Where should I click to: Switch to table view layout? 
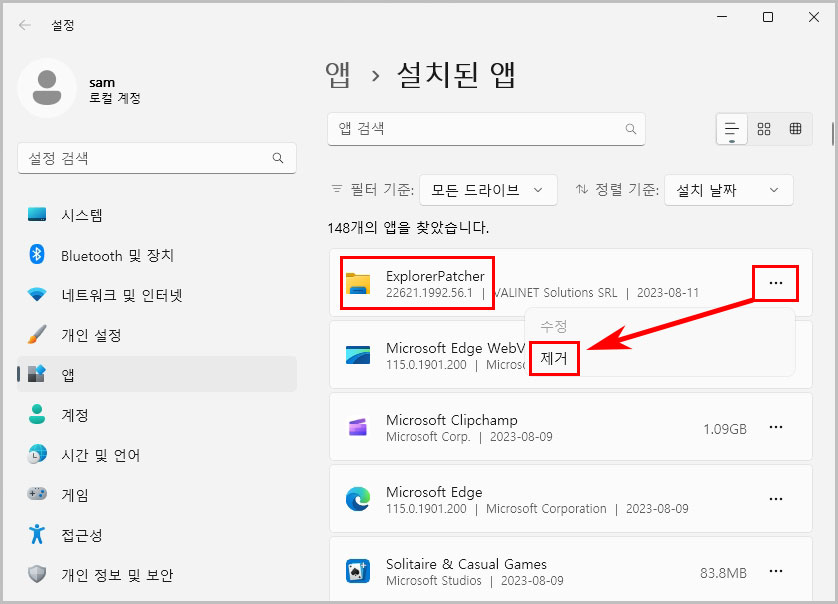[x=796, y=129]
